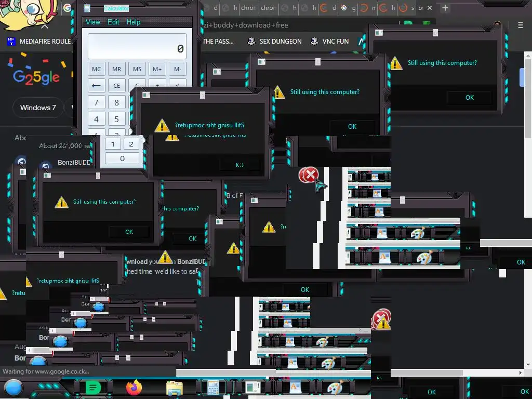
Task: Open Paint from the bottom taskbar
Action: [335, 387]
